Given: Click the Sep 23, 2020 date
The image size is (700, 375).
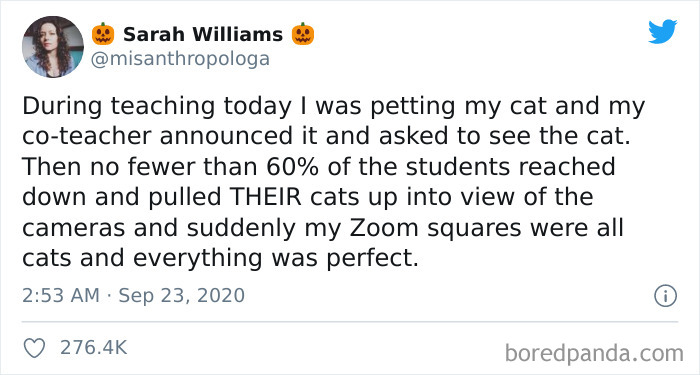Looking at the screenshot, I should (182, 296).
